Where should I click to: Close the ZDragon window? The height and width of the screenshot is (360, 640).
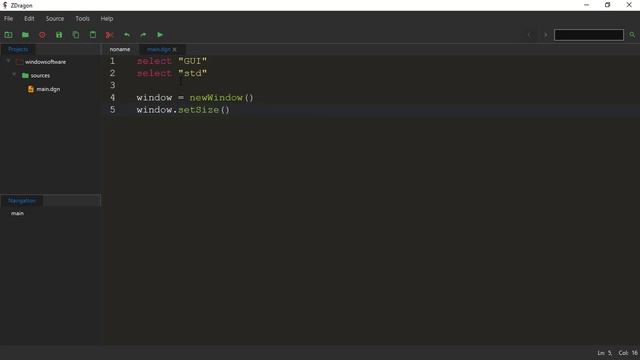pos(629,5)
